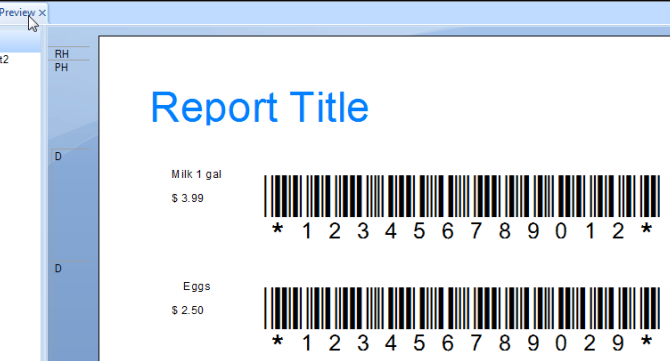Viewport: 670px width, 361px height.
Task: Click the barcode text *123456789012*
Action: (462, 231)
